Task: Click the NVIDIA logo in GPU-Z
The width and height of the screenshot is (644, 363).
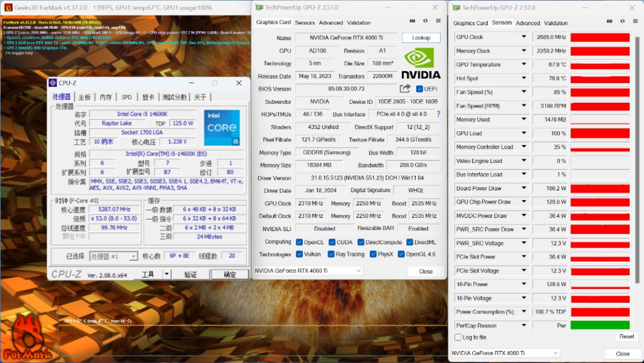Action: [420, 63]
